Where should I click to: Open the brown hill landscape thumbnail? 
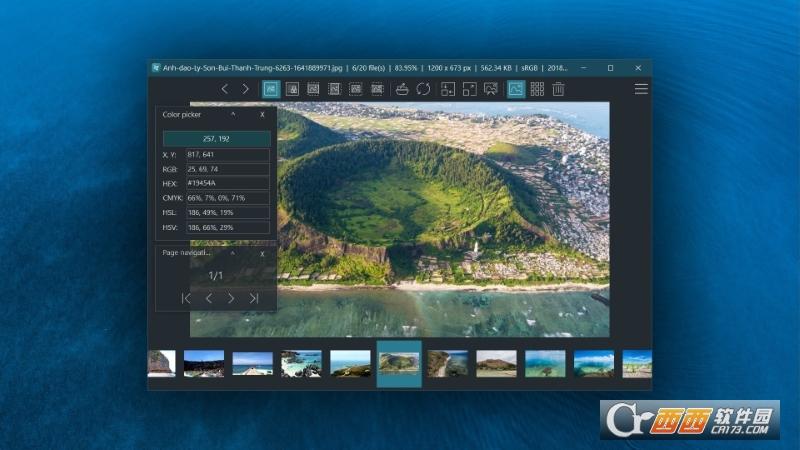496,364
